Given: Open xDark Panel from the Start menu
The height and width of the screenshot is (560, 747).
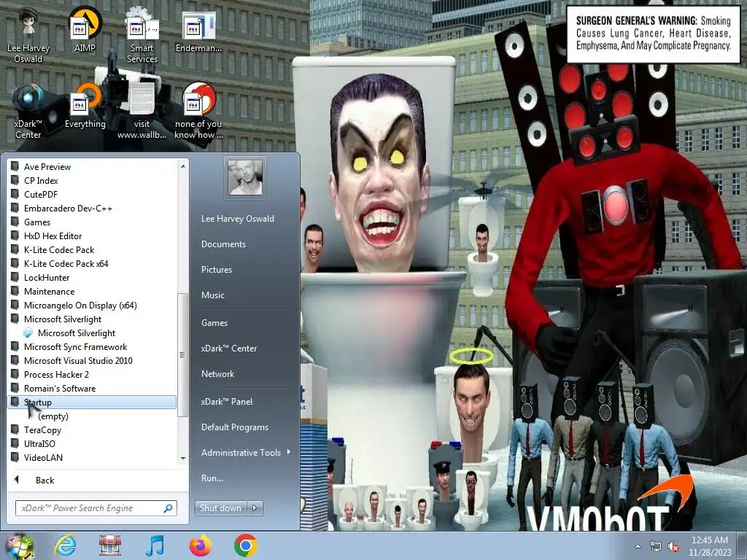Looking at the screenshot, I should [227, 402].
